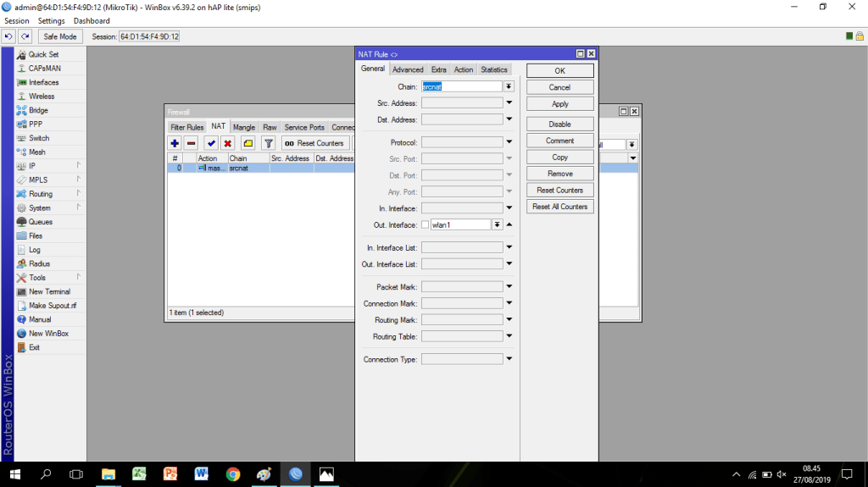Click the red X disable rule icon
This screenshot has height=487, width=868.
[228, 143]
